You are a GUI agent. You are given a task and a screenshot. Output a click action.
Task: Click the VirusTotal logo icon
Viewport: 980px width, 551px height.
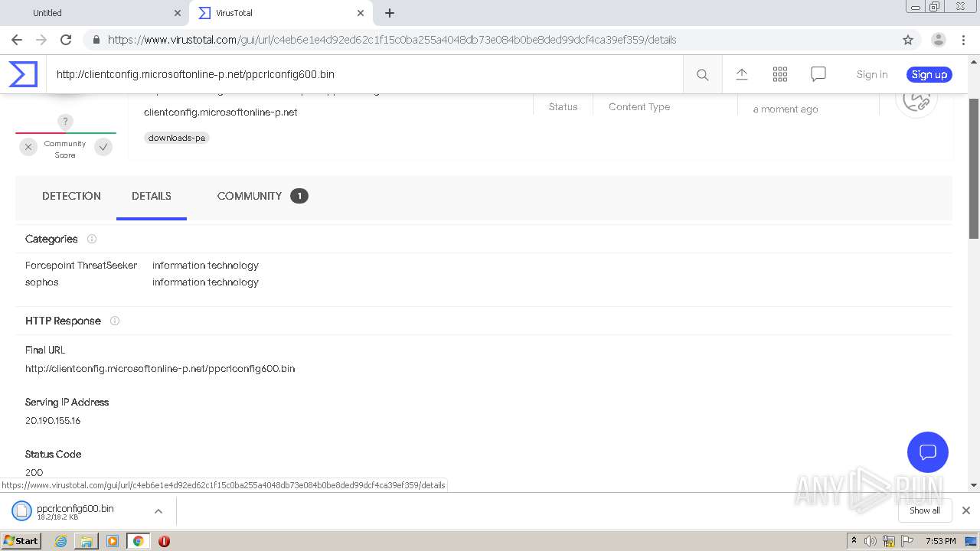point(23,74)
